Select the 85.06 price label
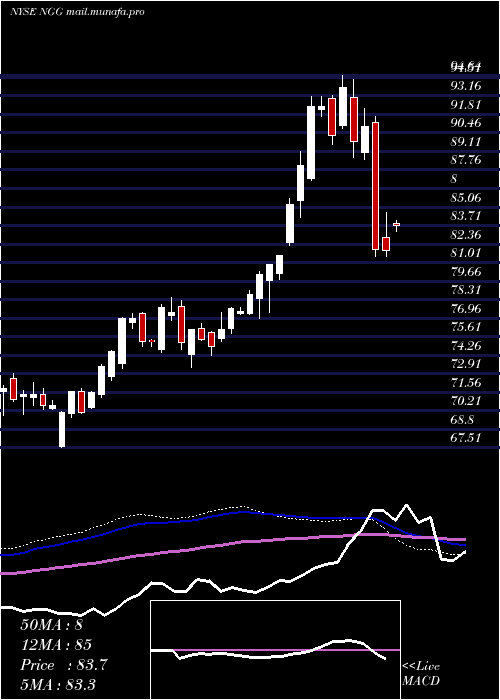Screen dimensions: 500x700 [466, 197]
